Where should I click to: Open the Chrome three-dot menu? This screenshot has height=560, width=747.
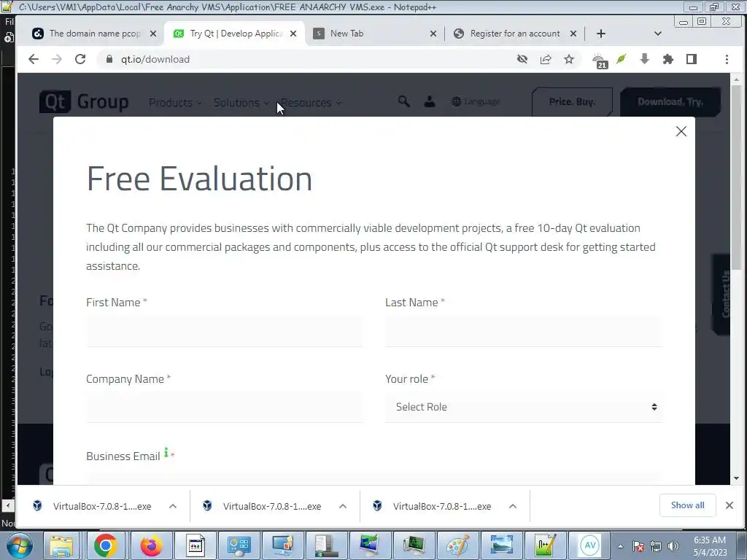[x=727, y=59]
